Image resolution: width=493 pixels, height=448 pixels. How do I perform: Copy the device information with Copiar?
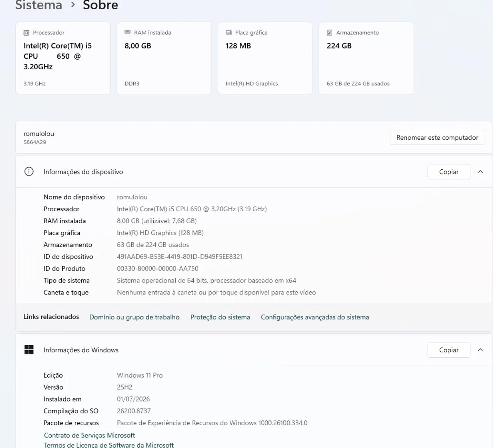pos(449,172)
